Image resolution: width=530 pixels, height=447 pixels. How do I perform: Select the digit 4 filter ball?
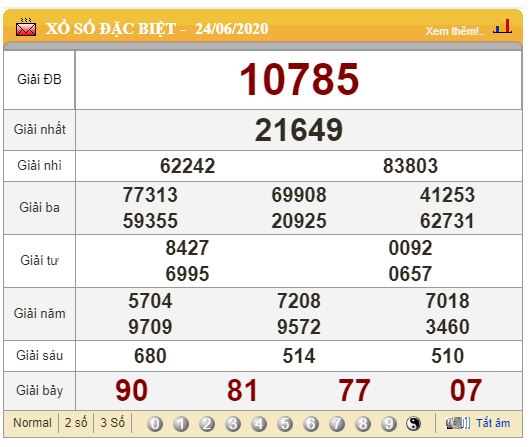(259, 424)
